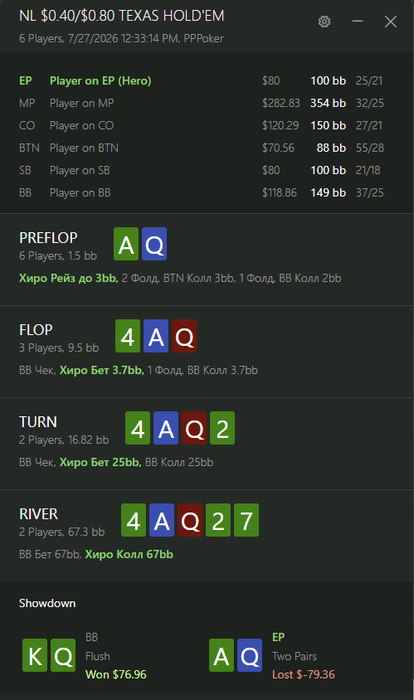Minimize the hand replay window
Viewport: 414px width, 700px height.
pyautogui.click(x=357, y=21)
